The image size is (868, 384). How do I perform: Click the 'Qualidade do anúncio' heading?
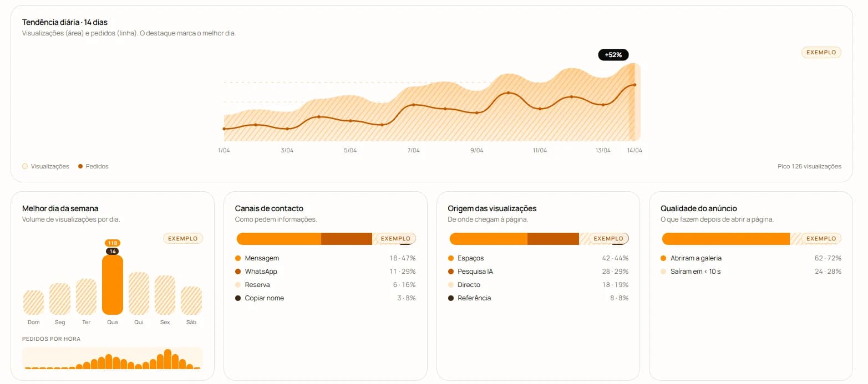point(699,208)
